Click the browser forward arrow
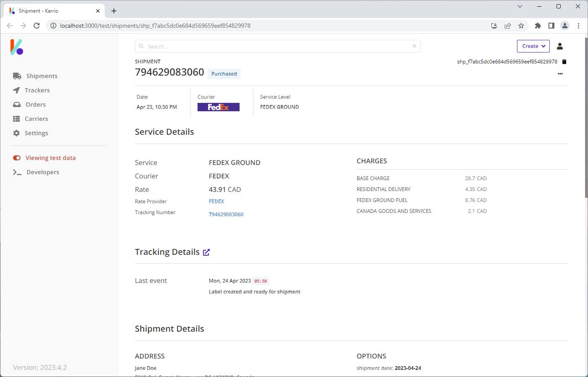The image size is (588, 377). click(x=23, y=26)
